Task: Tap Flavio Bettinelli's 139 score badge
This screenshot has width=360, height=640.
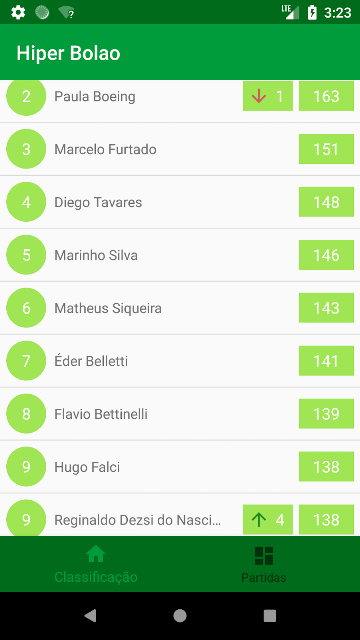Action: 326,414
